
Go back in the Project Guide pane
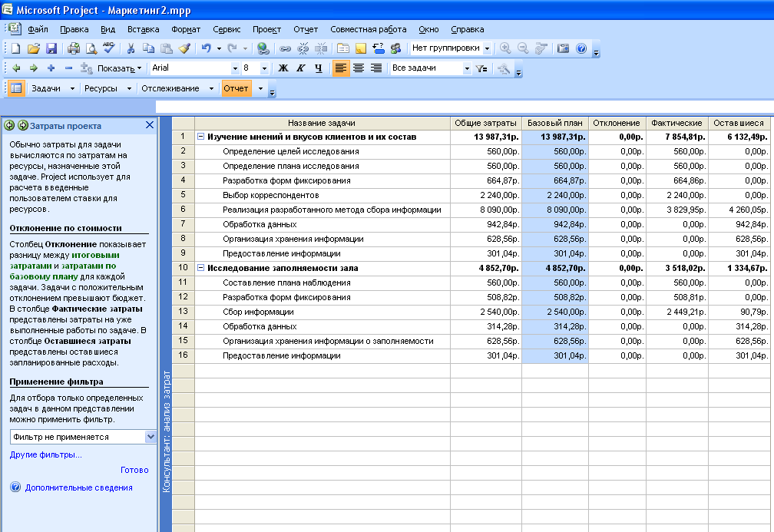coord(9,125)
